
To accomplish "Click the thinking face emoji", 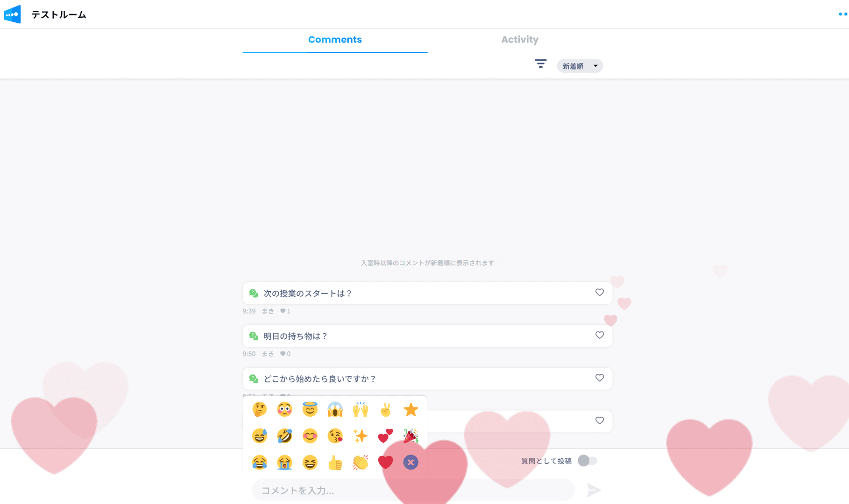I will 259,410.
